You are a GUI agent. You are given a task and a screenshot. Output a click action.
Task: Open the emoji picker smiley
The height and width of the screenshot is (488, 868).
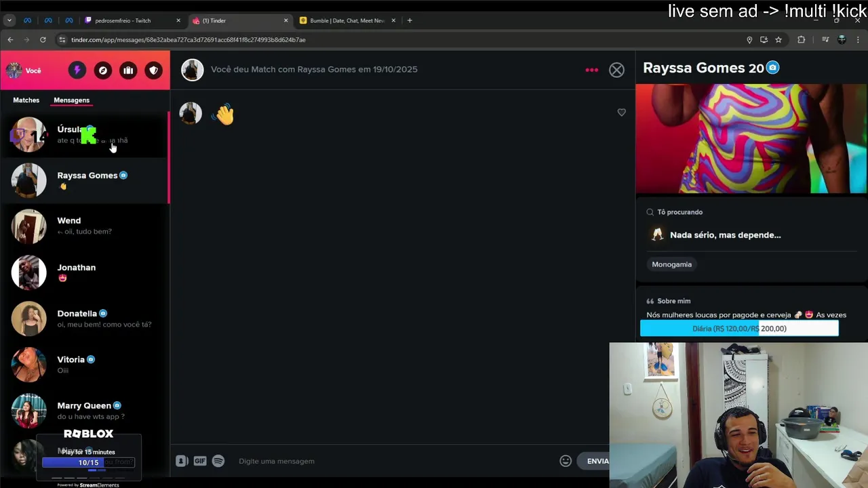click(566, 461)
